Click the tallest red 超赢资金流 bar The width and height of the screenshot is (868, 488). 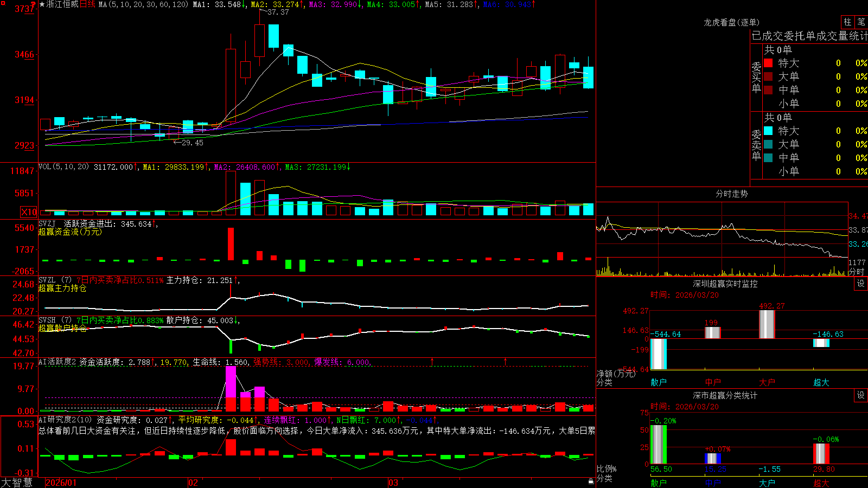click(231, 244)
